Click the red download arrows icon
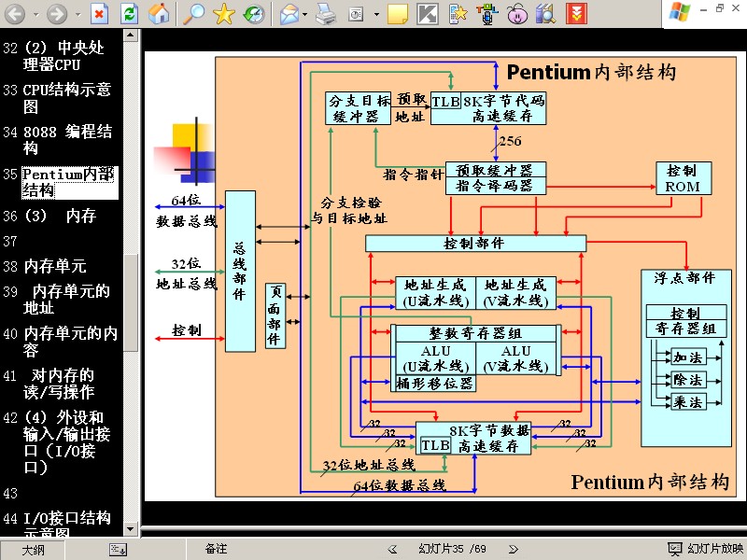747x560 pixels. coord(576,14)
